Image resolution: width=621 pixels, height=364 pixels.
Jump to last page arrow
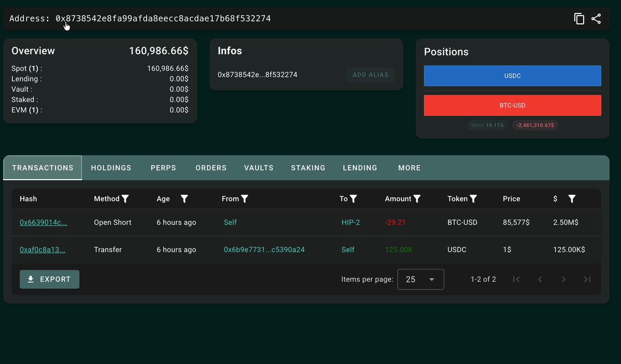tap(587, 279)
